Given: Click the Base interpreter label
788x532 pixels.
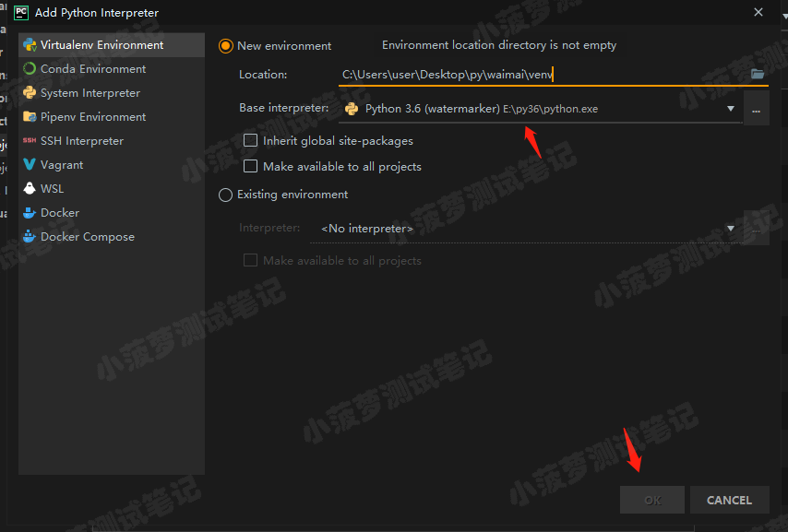Looking at the screenshot, I should 284,108.
